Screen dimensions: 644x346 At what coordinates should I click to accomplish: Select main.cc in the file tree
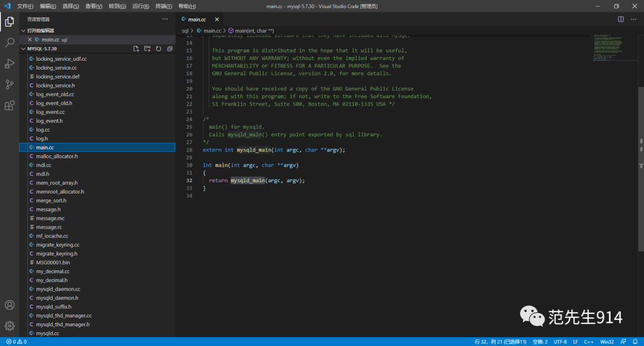tap(97, 148)
